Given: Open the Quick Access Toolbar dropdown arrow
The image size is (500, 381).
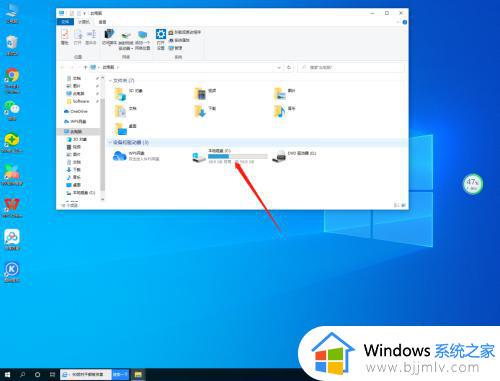Looking at the screenshot, I should [x=84, y=13].
